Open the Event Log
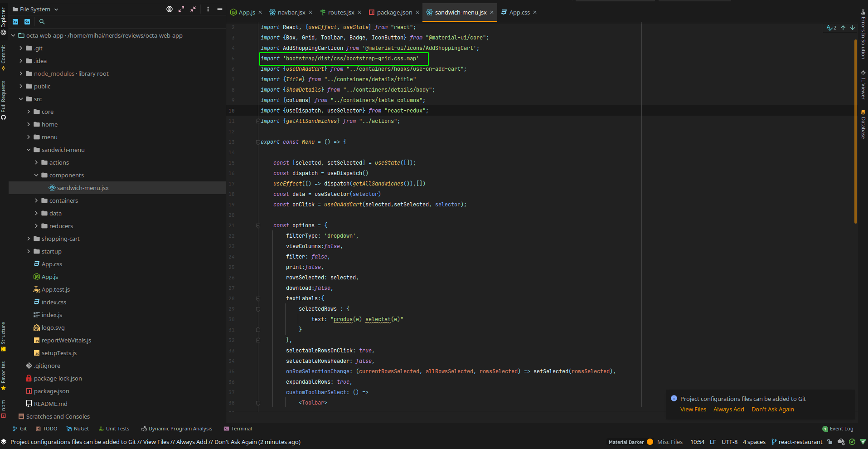Image resolution: width=868 pixels, height=449 pixels. pyautogui.click(x=838, y=429)
